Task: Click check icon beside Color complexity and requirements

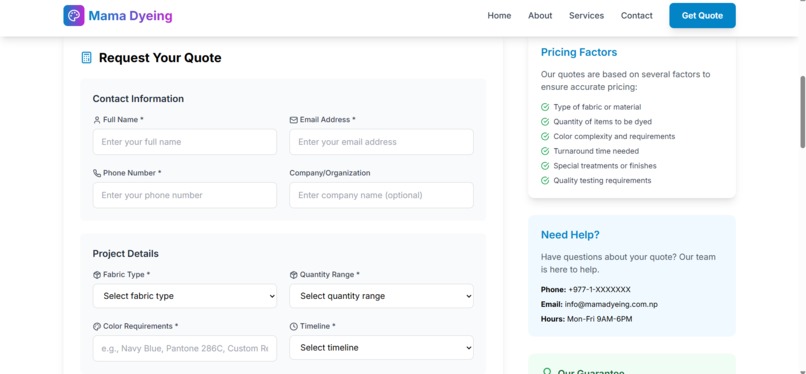Action: (545, 136)
